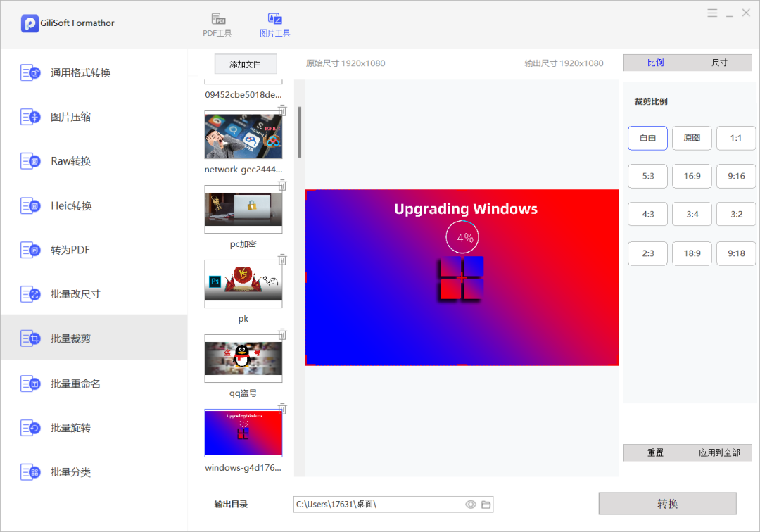Open the 图片压缩 tool icon
Image resolution: width=760 pixels, height=532 pixels.
point(30,117)
